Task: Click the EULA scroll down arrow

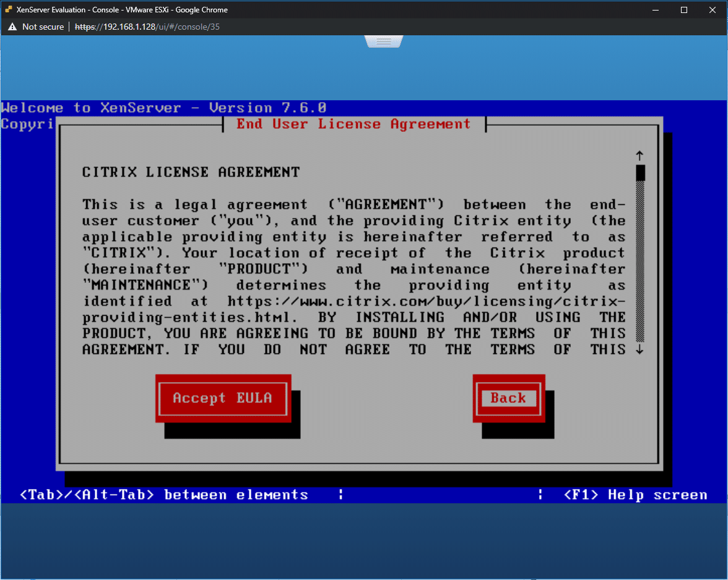Action: [640, 349]
